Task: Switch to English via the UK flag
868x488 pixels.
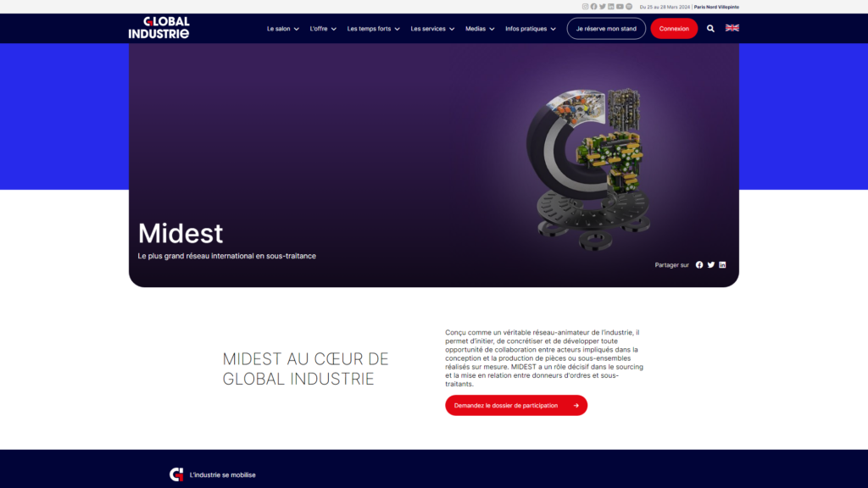Action: (732, 28)
